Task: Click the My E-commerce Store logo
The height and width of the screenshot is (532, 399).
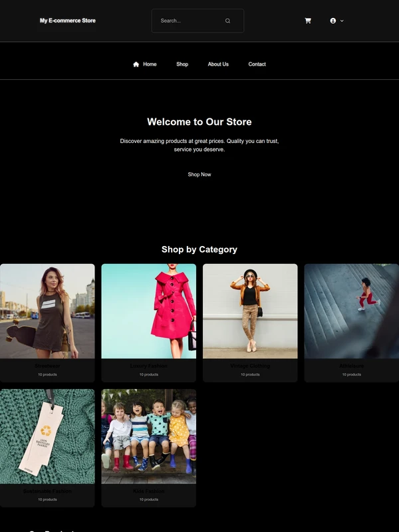Action: tap(68, 21)
